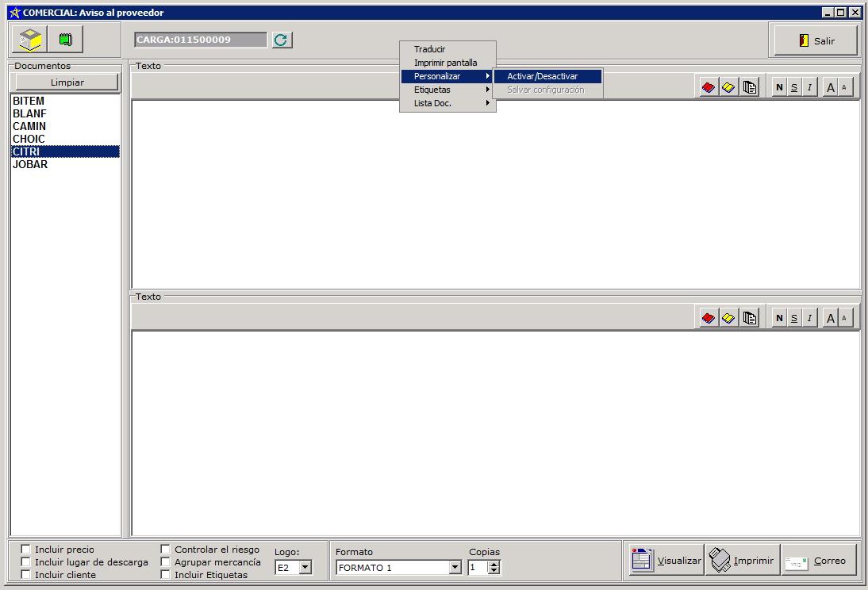
Task: Expand the Formato combo box
Action: 455,567
